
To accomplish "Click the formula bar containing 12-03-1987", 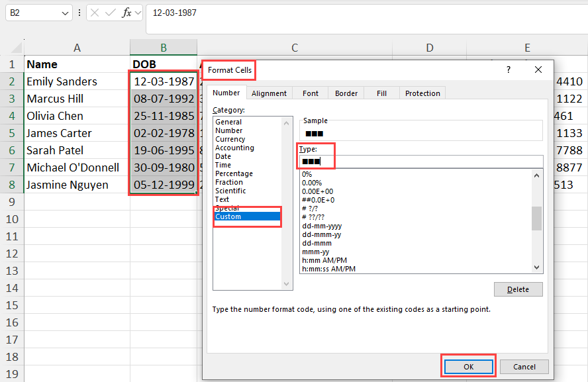I will (367, 19).
